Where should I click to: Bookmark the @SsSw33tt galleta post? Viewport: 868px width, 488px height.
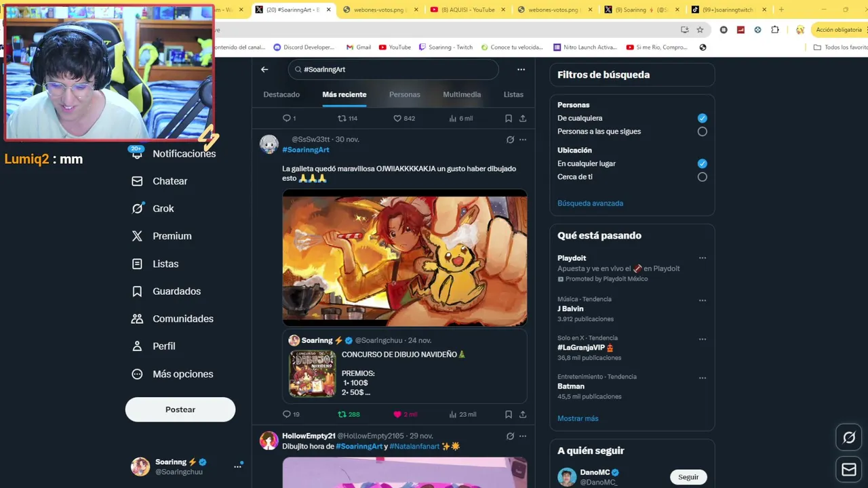[509, 414]
